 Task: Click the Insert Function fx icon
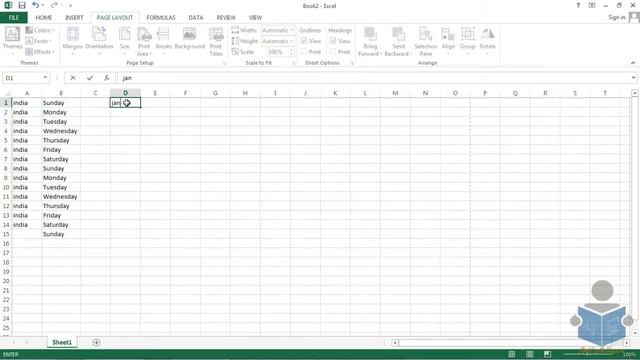point(107,78)
